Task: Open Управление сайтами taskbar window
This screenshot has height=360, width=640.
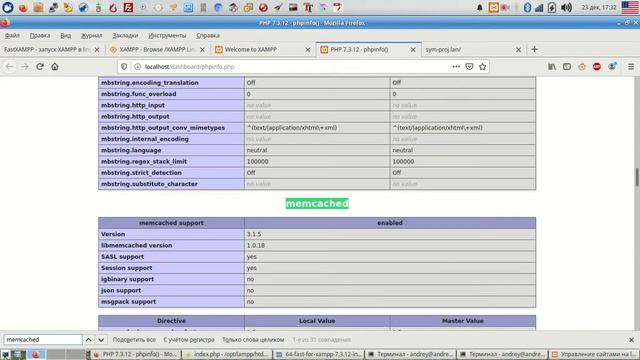Action: tap(593, 354)
